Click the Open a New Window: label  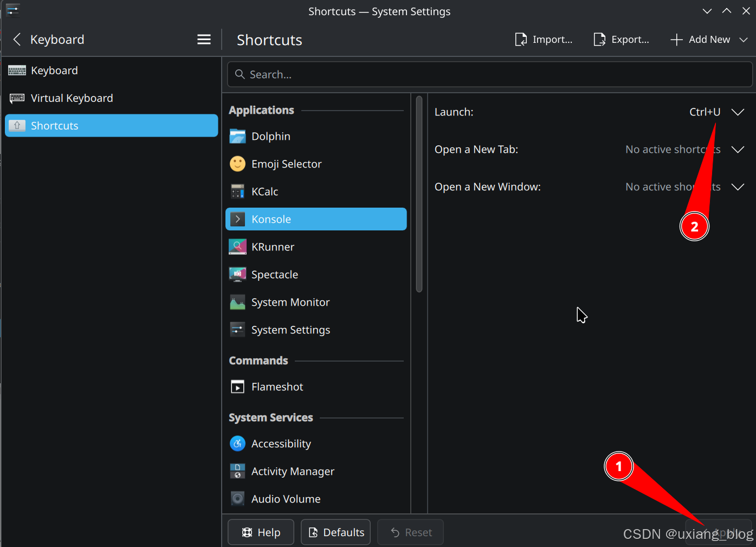click(x=488, y=187)
